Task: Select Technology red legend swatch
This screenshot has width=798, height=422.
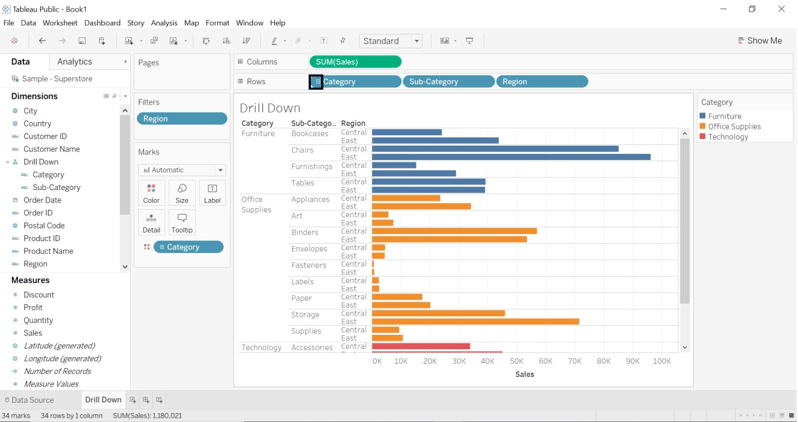Action: [x=703, y=136]
